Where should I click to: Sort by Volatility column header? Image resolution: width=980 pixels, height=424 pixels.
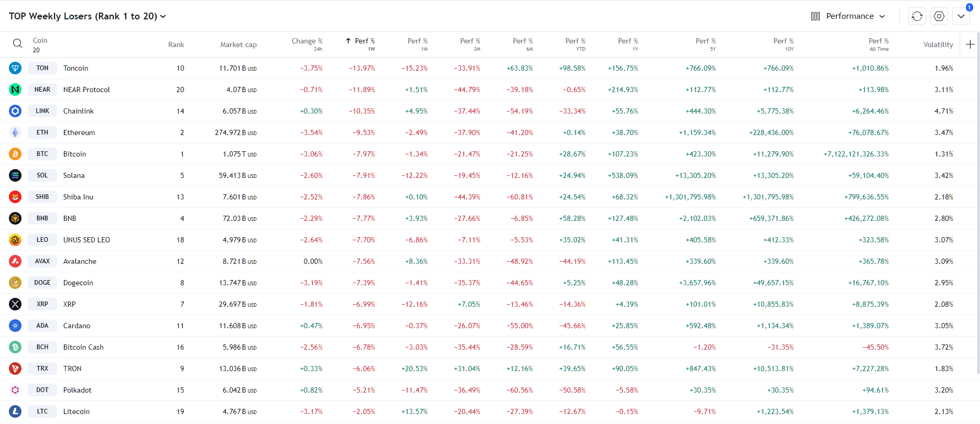tap(938, 44)
